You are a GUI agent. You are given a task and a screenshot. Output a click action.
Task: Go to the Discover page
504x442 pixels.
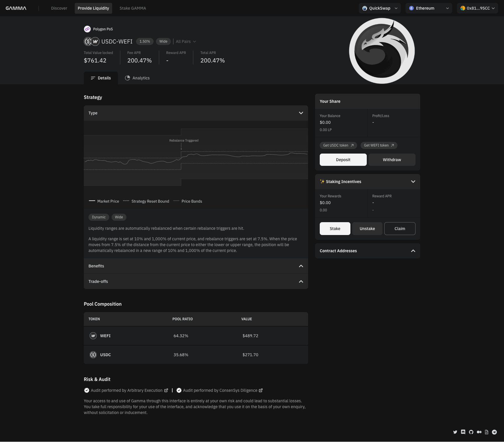(x=59, y=8)
